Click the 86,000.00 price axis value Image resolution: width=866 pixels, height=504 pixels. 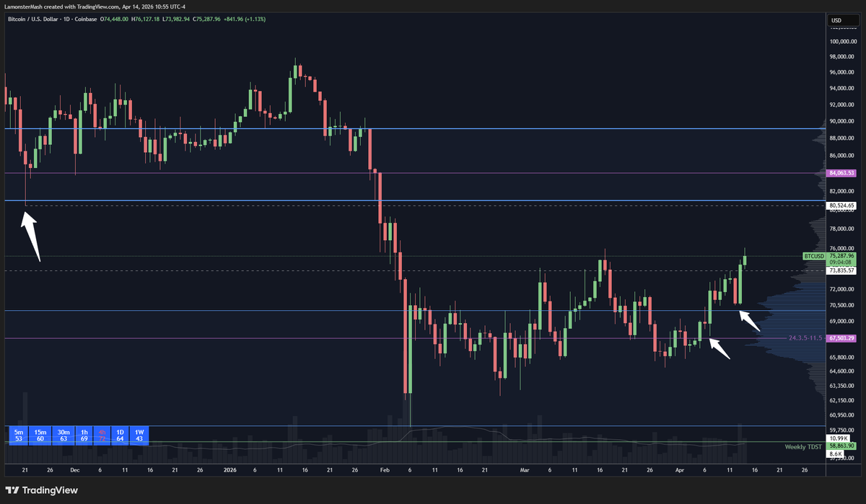pyautogui.click(x=843, y=156)
